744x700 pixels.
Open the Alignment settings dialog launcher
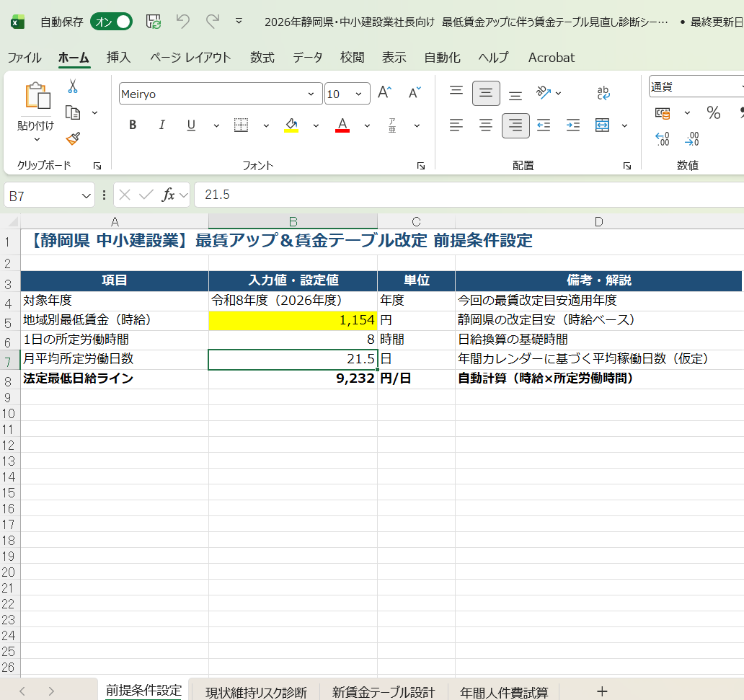click(x=626, y=166)
